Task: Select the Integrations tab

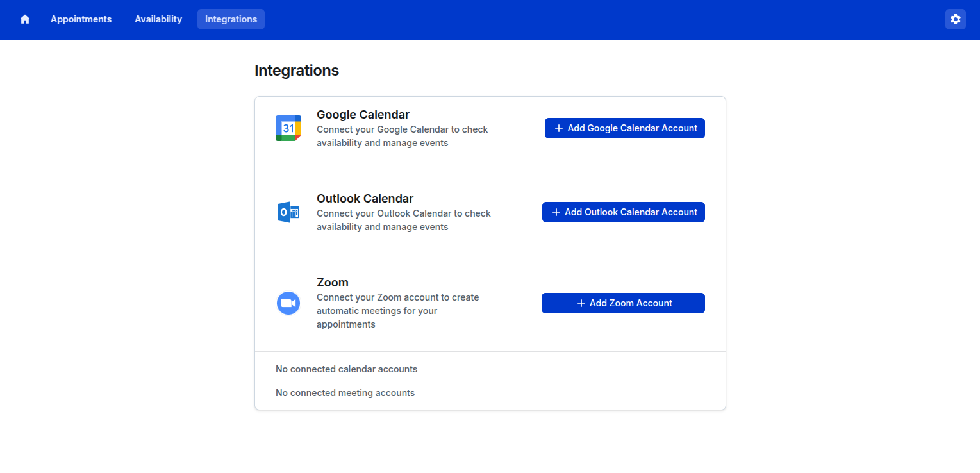Action: pyautogui.click(x=231, y=19)
